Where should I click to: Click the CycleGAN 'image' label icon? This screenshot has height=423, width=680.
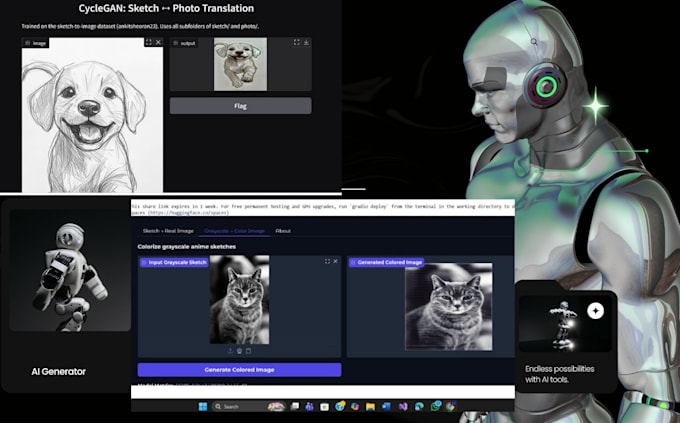tap(27, 43)
